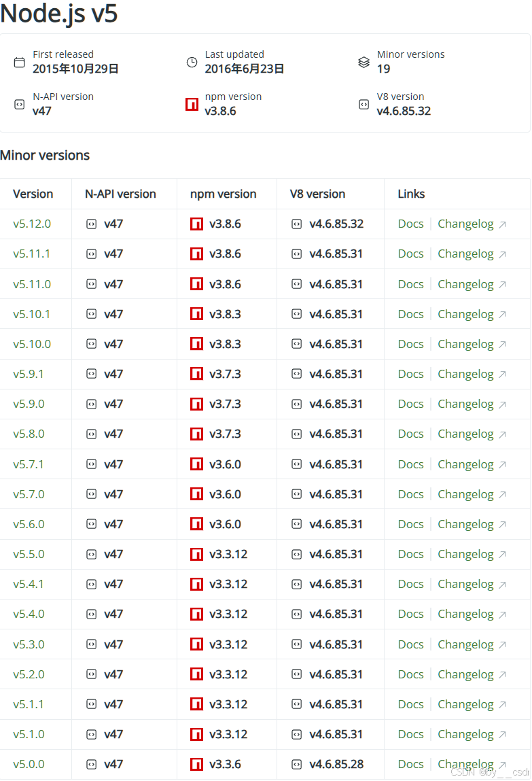Click the V8 icon in v5.5.0 row
This screenshot has width=532, height=781.
click(297, 554)
